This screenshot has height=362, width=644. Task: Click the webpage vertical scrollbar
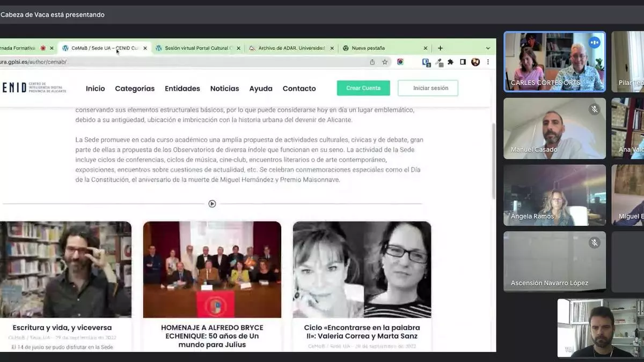click(x=493, y=161)
